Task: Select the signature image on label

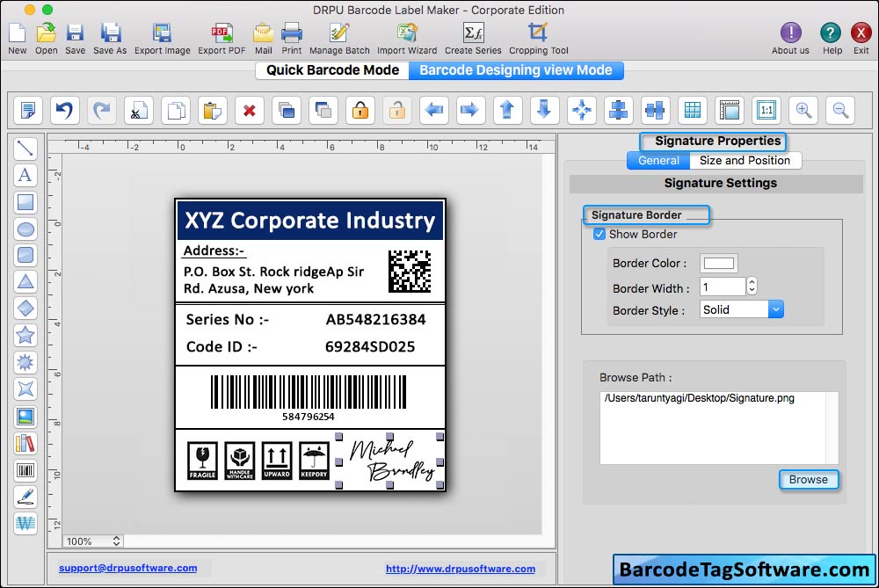Action: (389, 461)
